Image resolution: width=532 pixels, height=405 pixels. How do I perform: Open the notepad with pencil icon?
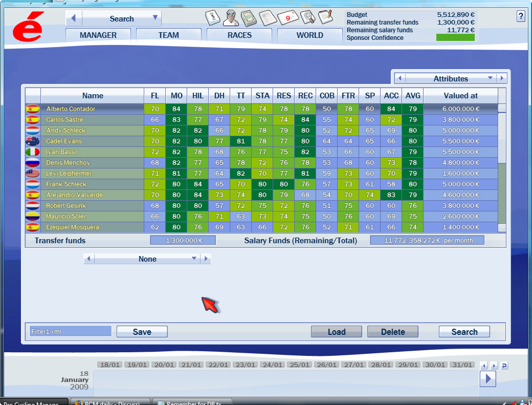[325, 17]
